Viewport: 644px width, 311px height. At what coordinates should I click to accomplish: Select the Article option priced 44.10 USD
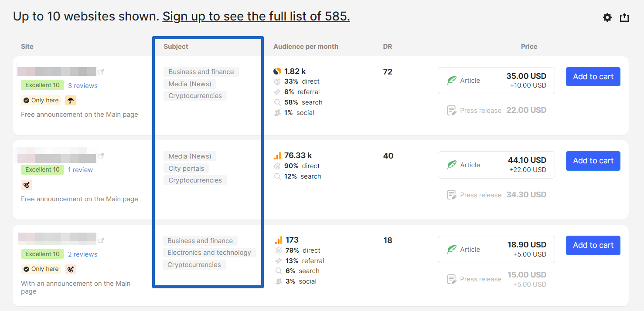tap(496, 165)
